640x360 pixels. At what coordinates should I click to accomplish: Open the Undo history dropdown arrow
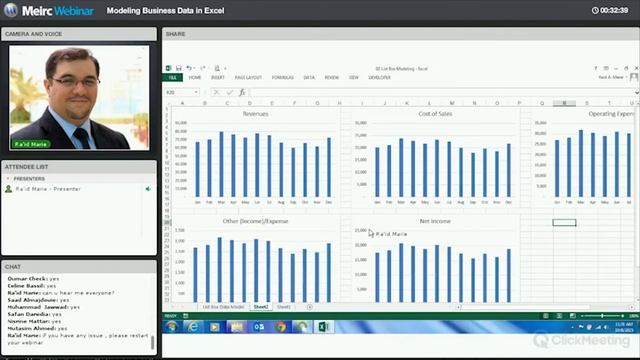click(194, 69)
